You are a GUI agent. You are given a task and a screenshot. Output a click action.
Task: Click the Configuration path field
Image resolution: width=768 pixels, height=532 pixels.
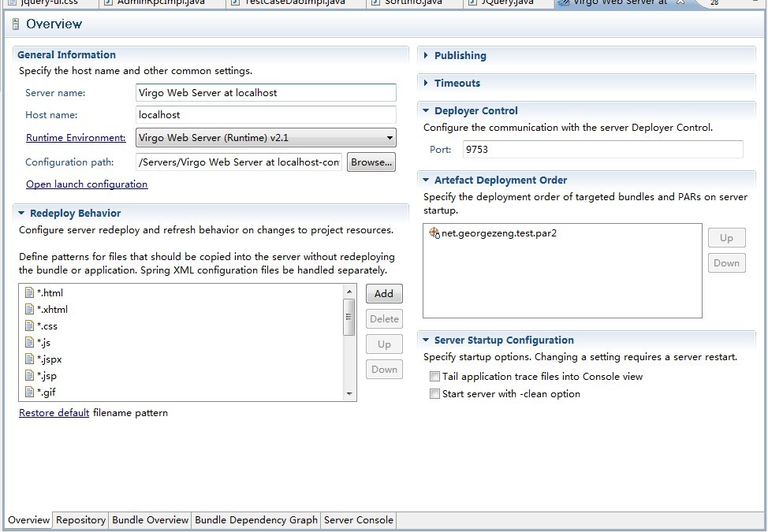239,162
